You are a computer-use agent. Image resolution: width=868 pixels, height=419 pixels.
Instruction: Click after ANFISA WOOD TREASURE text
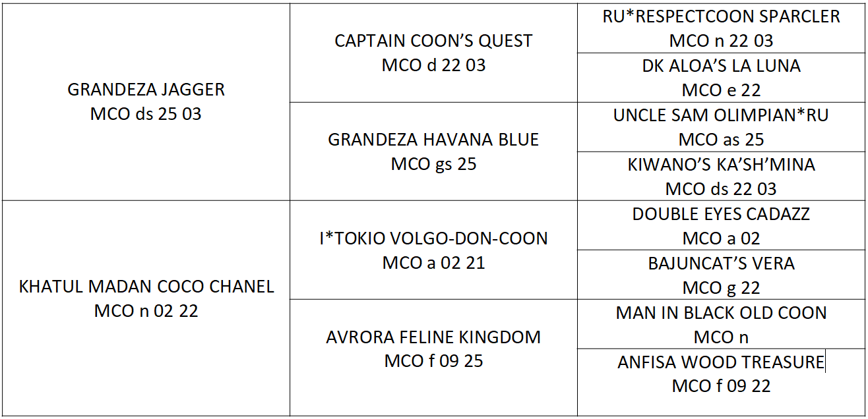coord(824,362)
